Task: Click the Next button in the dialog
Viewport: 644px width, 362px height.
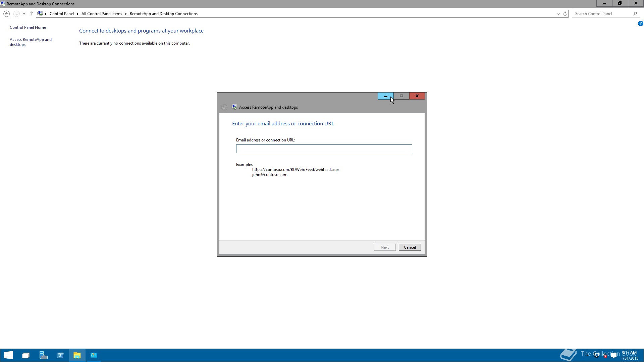Action: click(x=385, y=247)
